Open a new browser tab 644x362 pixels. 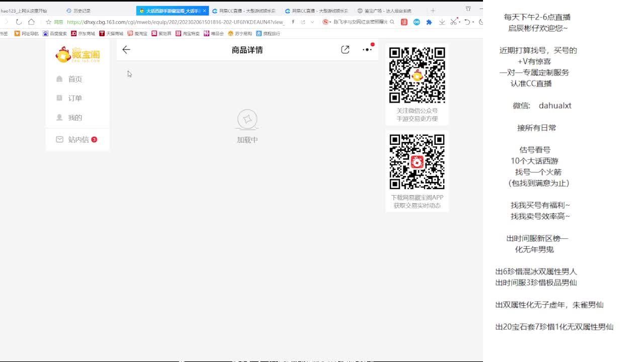[x=433, y=11]
